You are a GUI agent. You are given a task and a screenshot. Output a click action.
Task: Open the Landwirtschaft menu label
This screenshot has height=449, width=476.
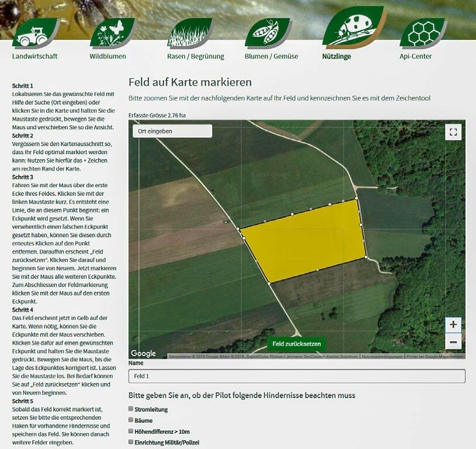pos(35,57)
